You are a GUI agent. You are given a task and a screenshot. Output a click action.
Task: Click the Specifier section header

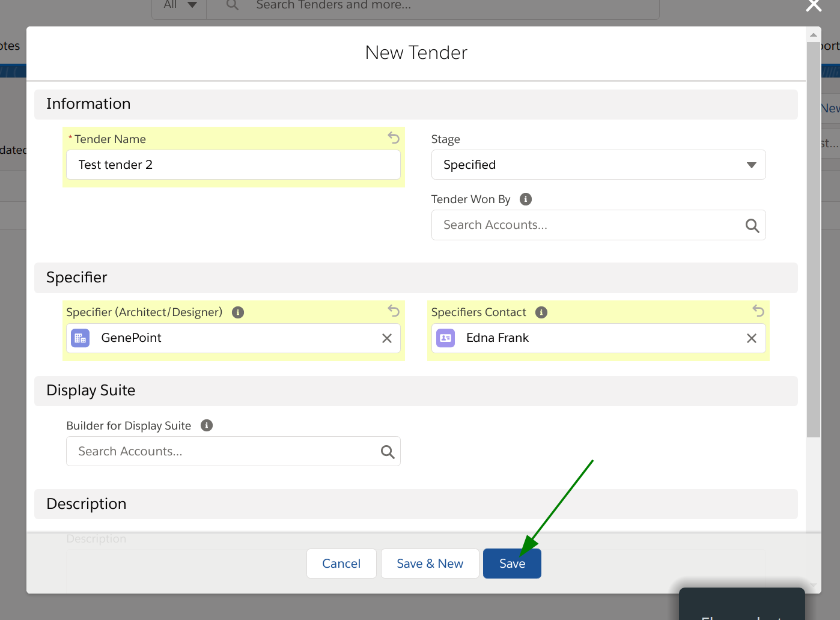tap(416, 278)
